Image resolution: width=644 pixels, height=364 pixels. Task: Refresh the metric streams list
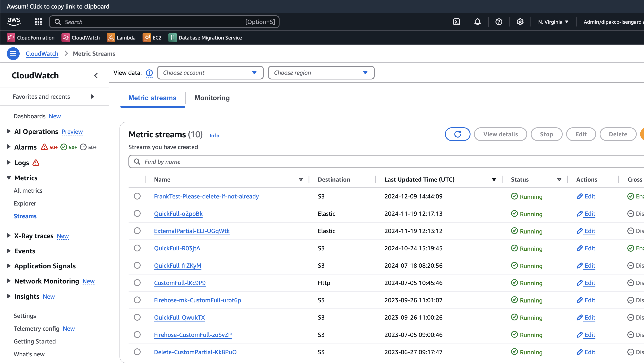tap(458, 134)
